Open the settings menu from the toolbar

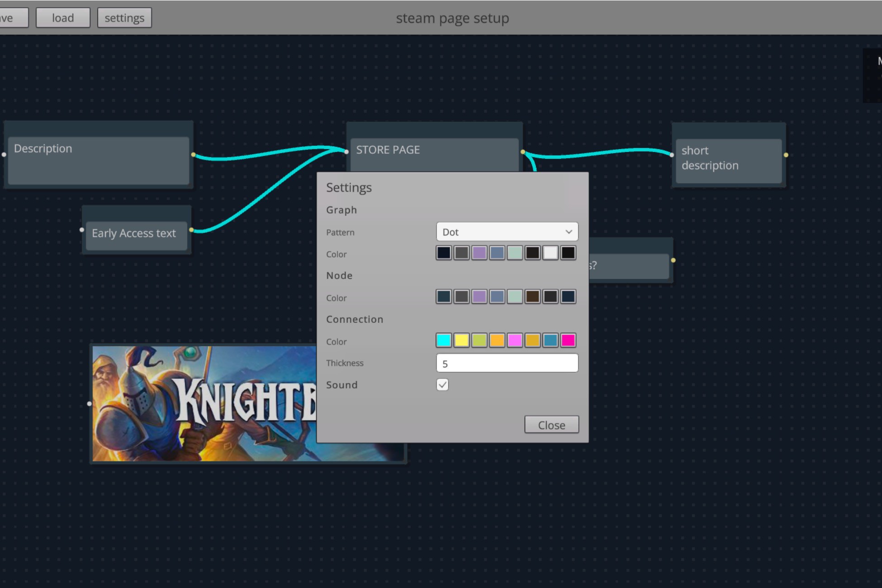click(124, 18)
